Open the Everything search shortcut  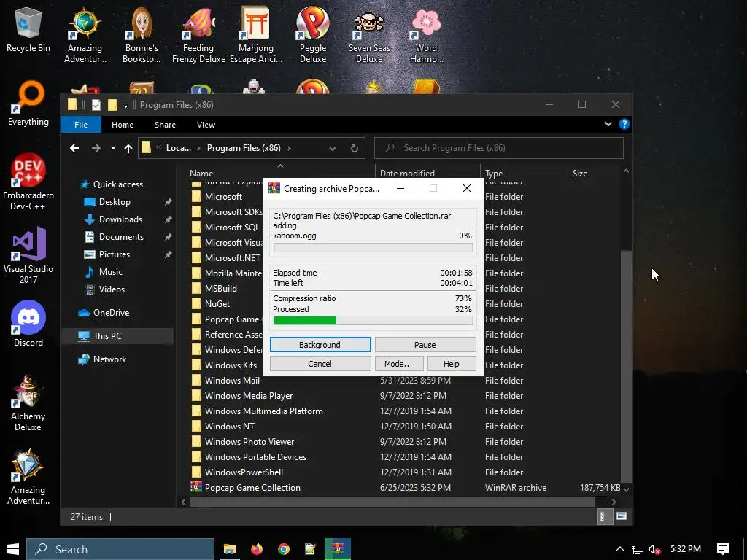click(x=28, y=104)
